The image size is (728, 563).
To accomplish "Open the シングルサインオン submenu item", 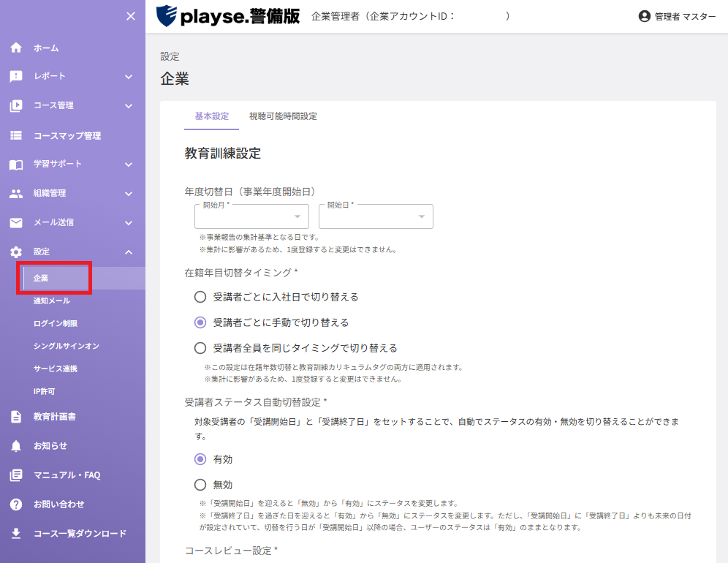I will [x=67, y=346].
